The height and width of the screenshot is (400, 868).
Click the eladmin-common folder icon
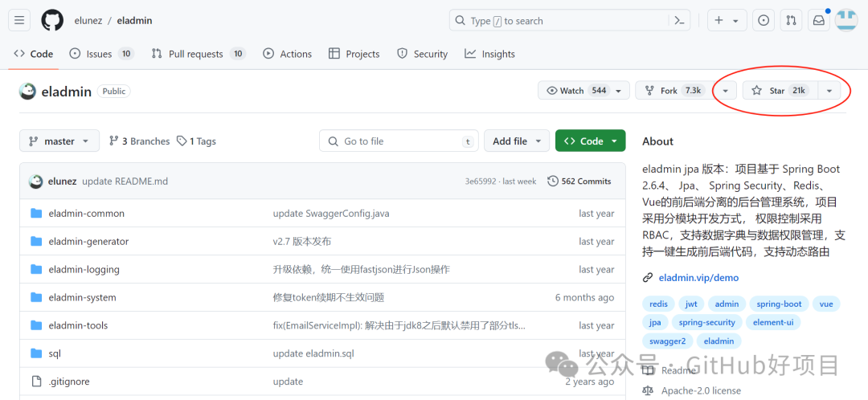point(36,214)
